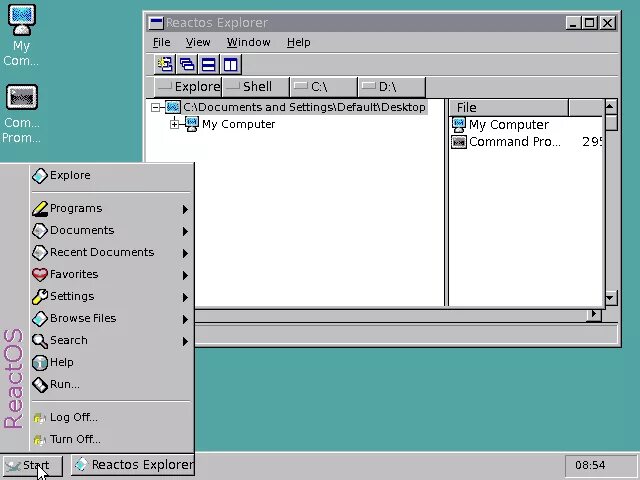Open the Help menu in Explorer
Image resolution: width=640 pixels, height=480 pixels.
point(298,42)
